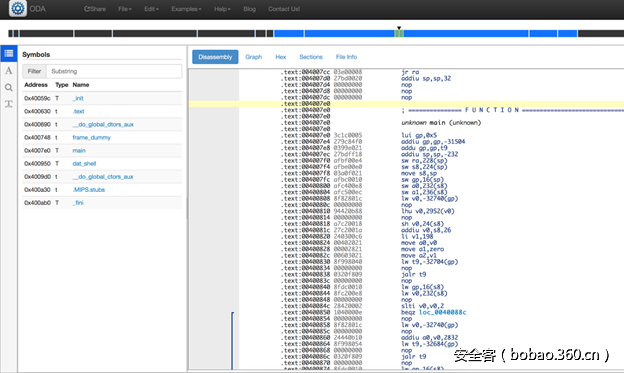Screen dimensions: 624x373
Task: Click the position marker on navigation bar
Action: click(399, 28)
